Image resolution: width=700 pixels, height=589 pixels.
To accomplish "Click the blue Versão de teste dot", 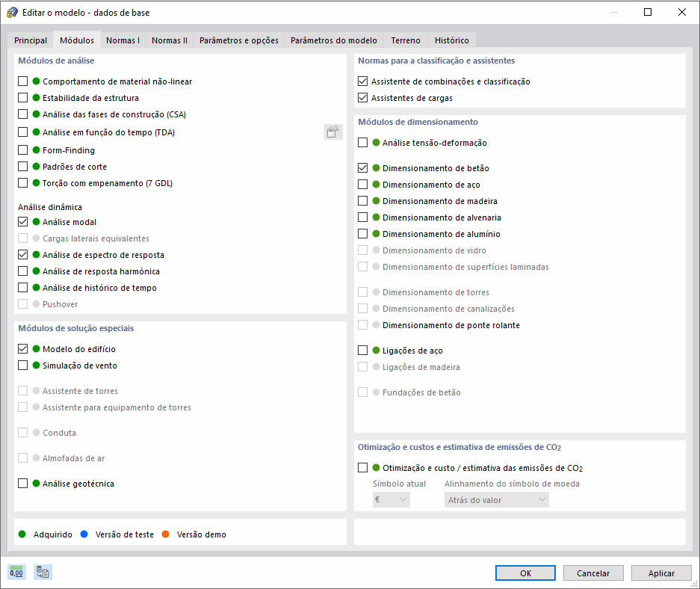I will 84,534.
